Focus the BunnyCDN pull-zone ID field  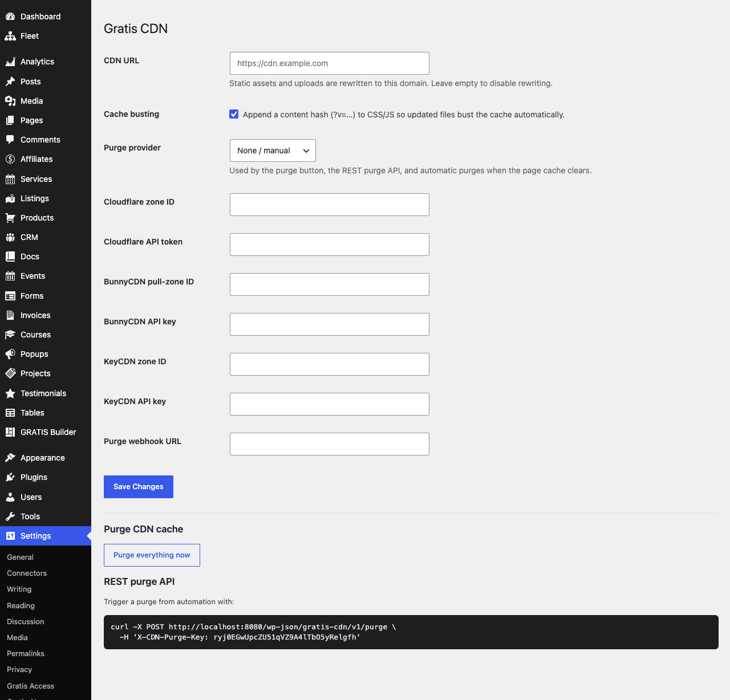[x=330, y=284]
